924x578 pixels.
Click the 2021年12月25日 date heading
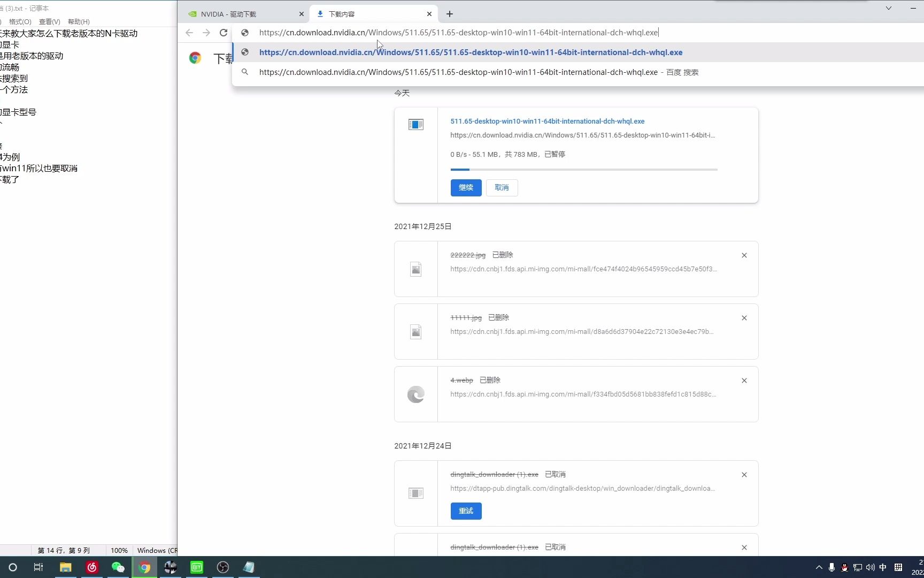(x=423, y=226)
